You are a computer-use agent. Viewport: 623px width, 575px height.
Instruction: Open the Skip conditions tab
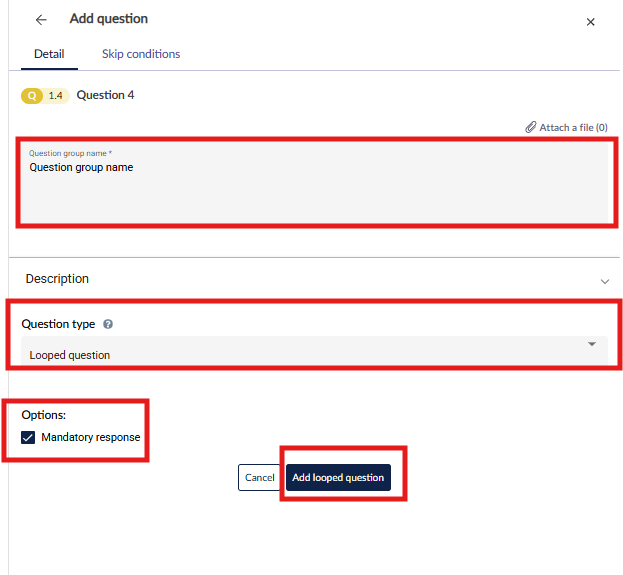(141, 54)
